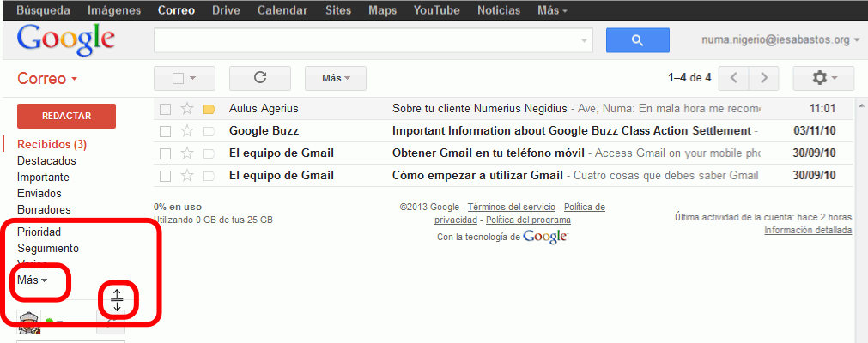
Task: Mark Cómo empezar a utilizar Gmail important
Action: pos(209,176)
